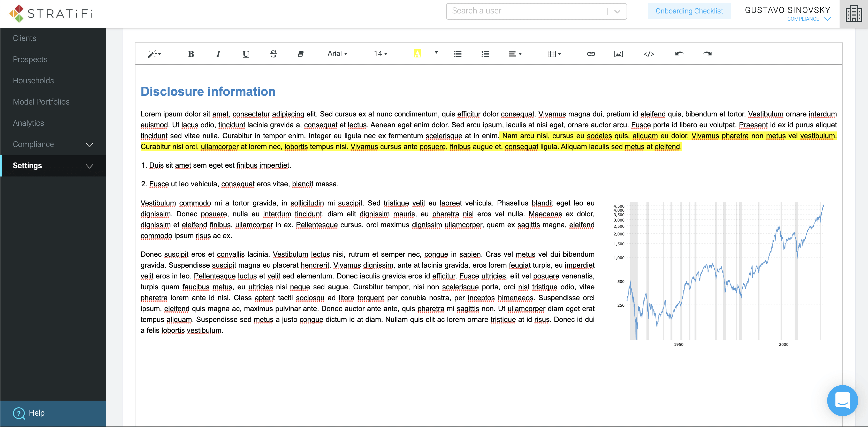Screen dimensions: 868x427
Task: Go to Prospects in sidebar
Action: (x=30, y=59)
